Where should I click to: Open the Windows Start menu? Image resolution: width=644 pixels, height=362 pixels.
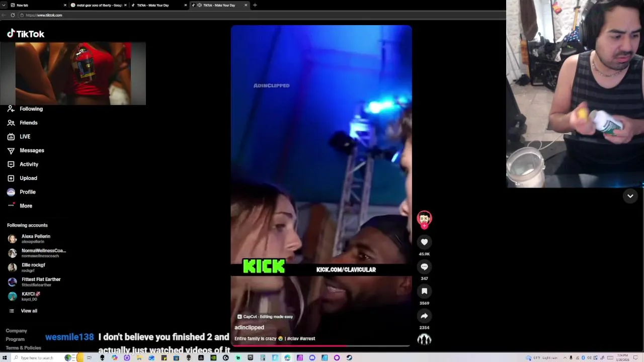coord(5,357)
